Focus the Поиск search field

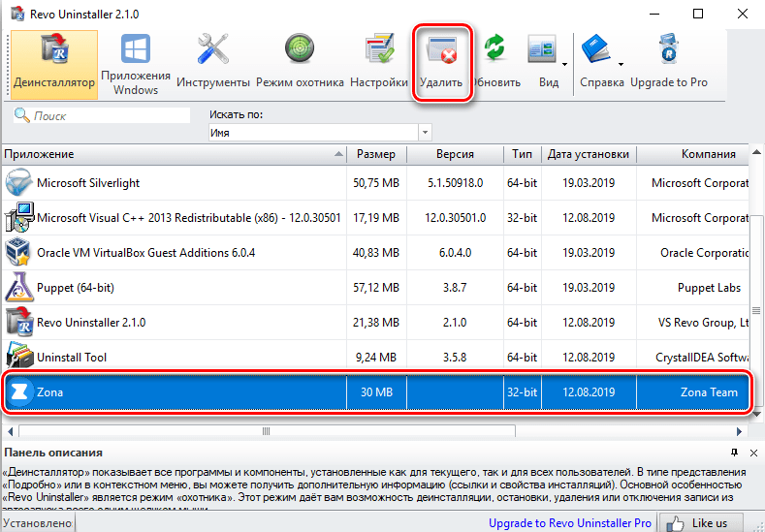(102, 115)
